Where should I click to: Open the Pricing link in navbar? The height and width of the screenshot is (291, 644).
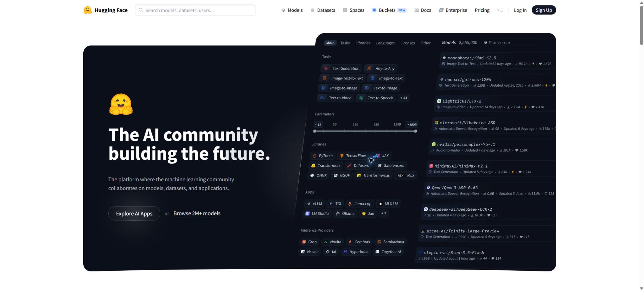coord(482,10)
